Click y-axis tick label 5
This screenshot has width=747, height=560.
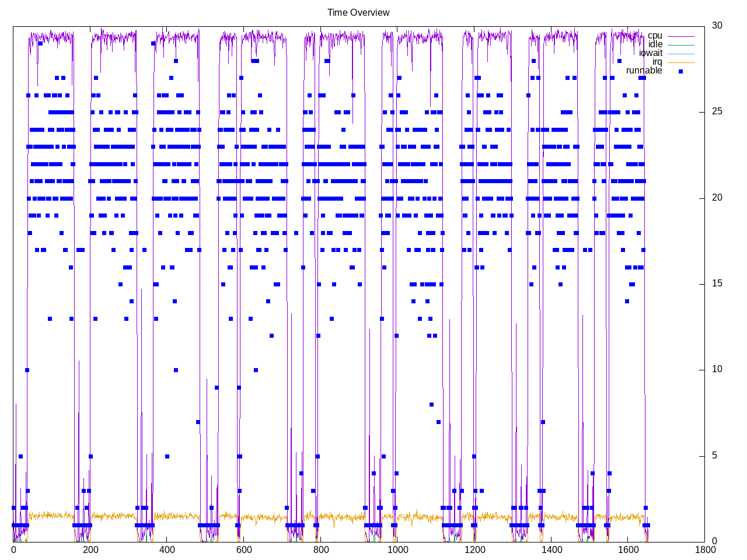coord(714,456)
